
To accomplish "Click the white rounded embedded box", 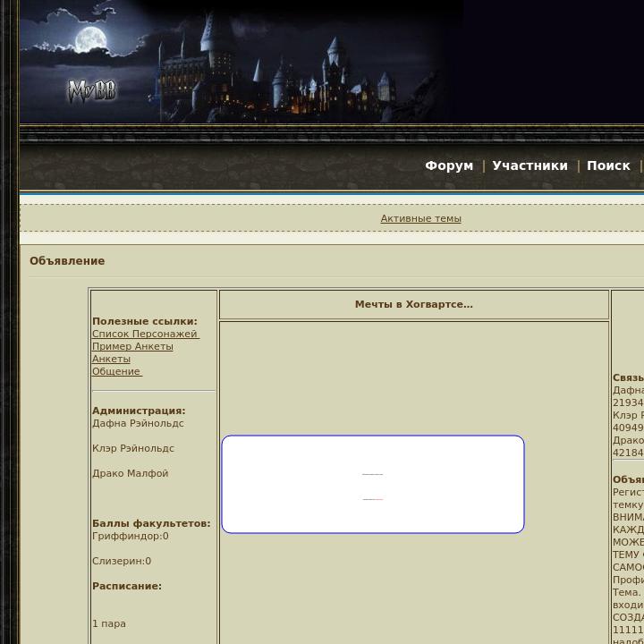I will click(x=373, y=484).
